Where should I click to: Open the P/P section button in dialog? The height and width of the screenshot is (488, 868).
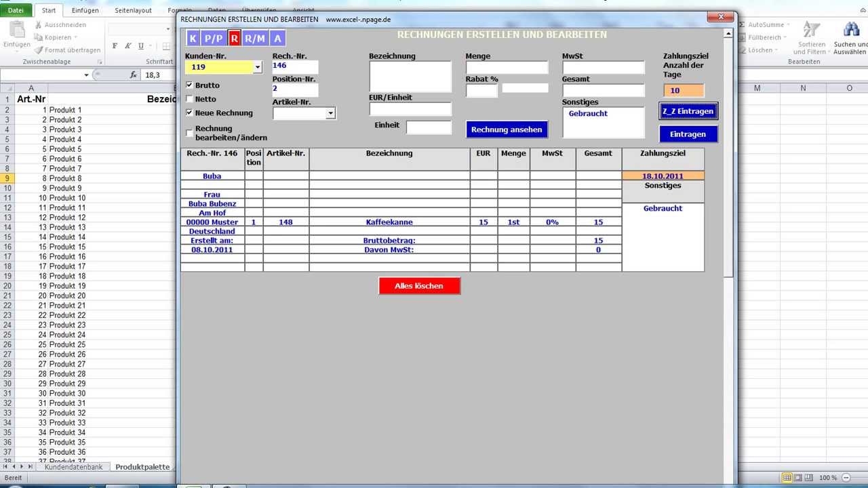[x=214, y=39]
